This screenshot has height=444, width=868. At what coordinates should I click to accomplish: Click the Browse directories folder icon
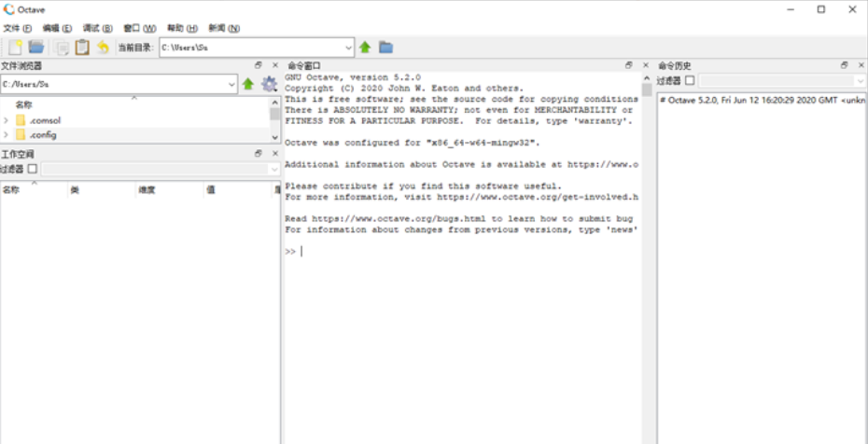[385, 47]
